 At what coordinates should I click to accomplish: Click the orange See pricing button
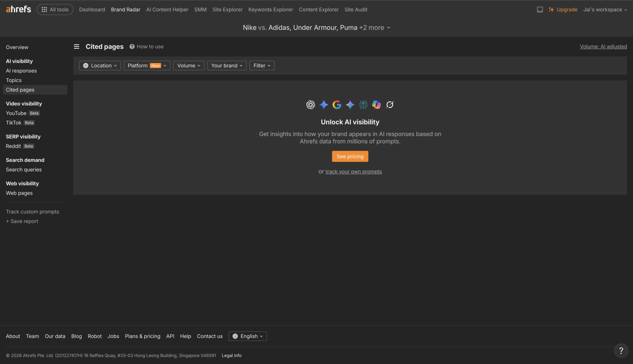coord(350,156)
